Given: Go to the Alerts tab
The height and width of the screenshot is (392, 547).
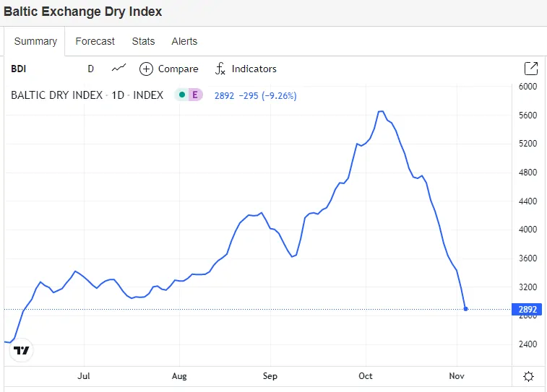Looking at the screenshot, I should (184, 41).
